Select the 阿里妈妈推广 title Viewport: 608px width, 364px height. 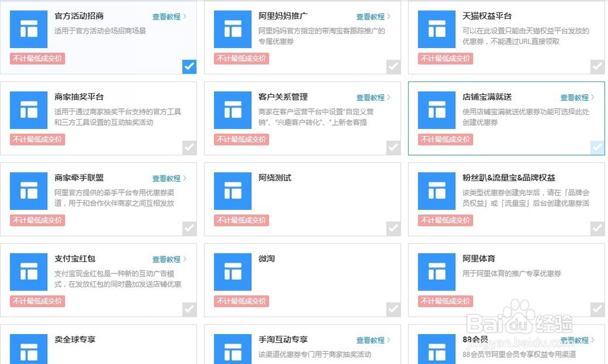pyautogui.click(x=283, y=16)
